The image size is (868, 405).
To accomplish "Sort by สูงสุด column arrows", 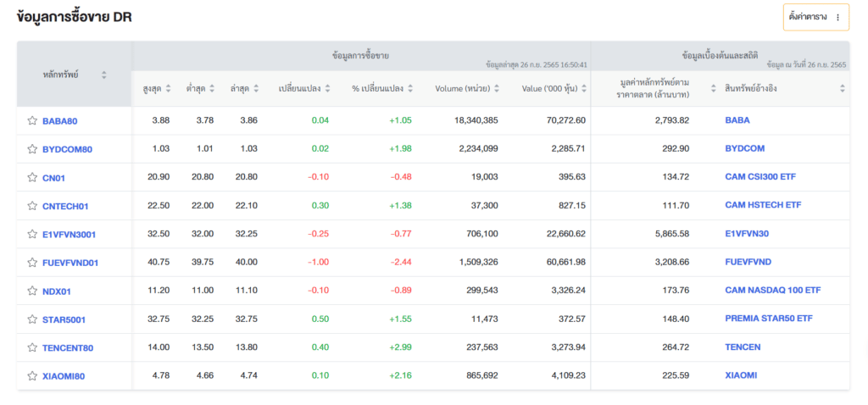I will 169,88.
